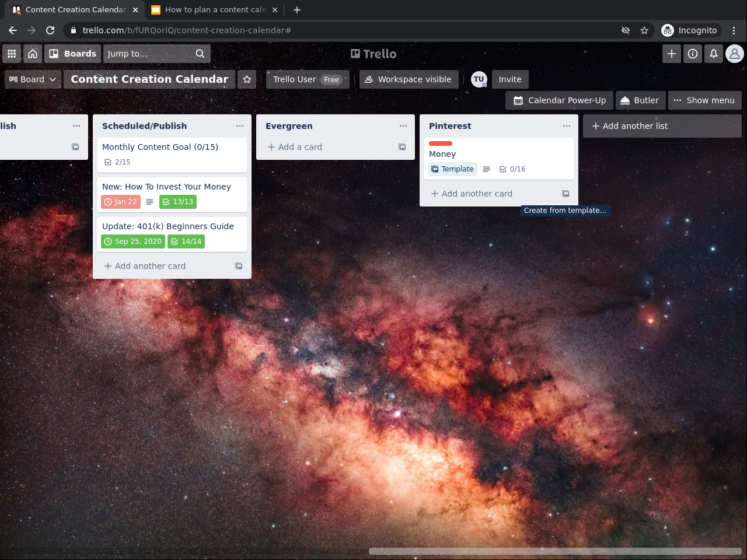Bookmark this page with star icon

tap(644, 30)
